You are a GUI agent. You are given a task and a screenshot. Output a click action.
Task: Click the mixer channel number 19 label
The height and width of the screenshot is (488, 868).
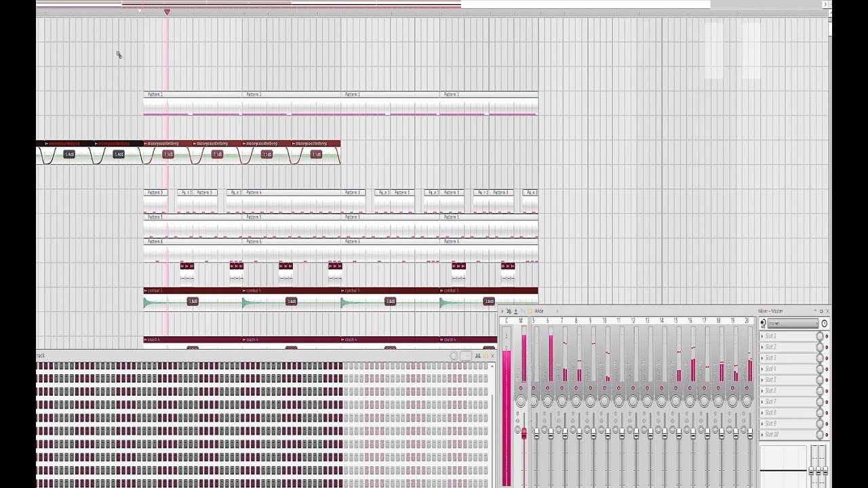click(x=732, y=321)
